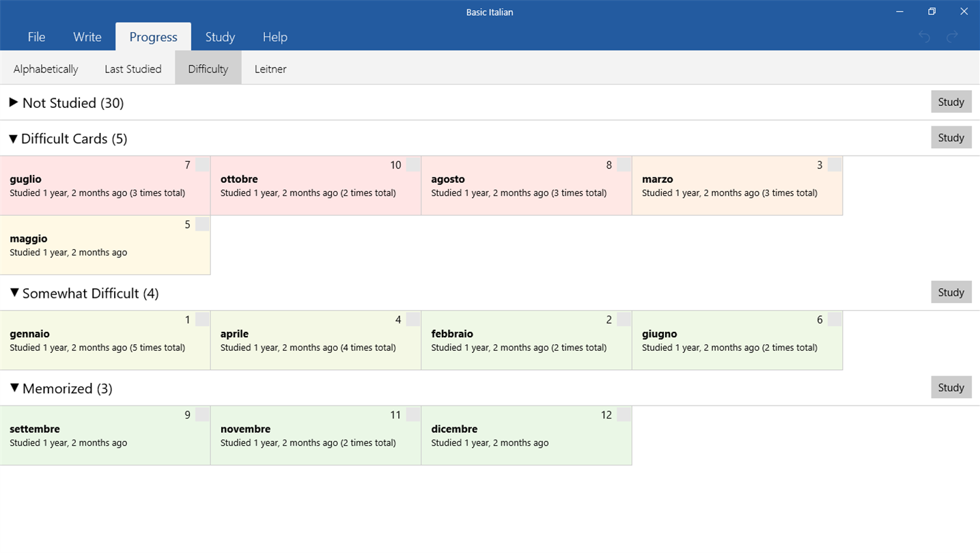Switch to the Leitner view
The image size is (980, 553).
[270, 69]
